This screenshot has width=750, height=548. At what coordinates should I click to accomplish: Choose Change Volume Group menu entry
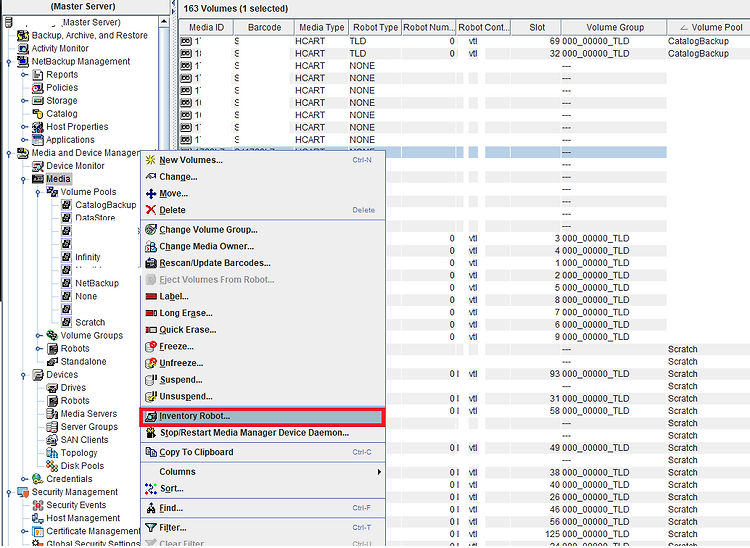point(263,230)
